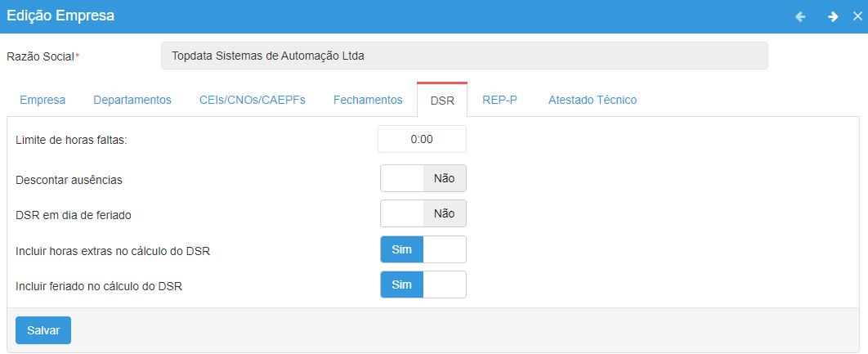
Task: Select the CEIs/CNOs/CAEPFs tab
Action: [253, 100]
